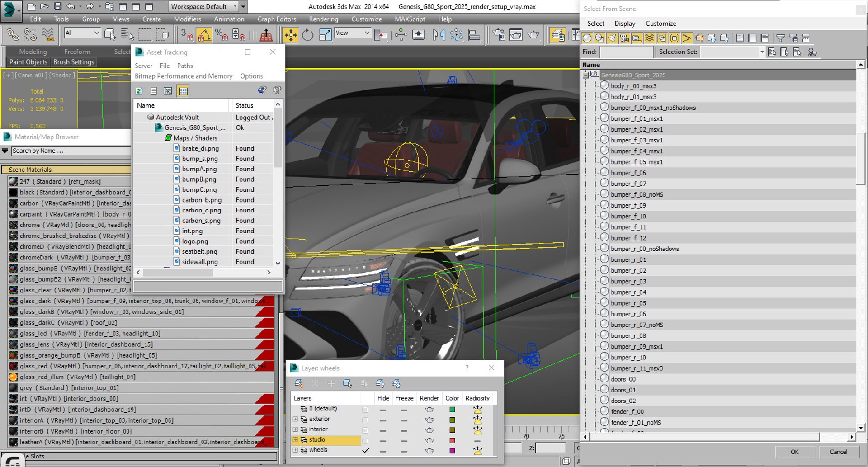The height and width of the screenshot is (467, 868).
Task: Toggle the Angle Snap tool
Action: click(204, 35)
